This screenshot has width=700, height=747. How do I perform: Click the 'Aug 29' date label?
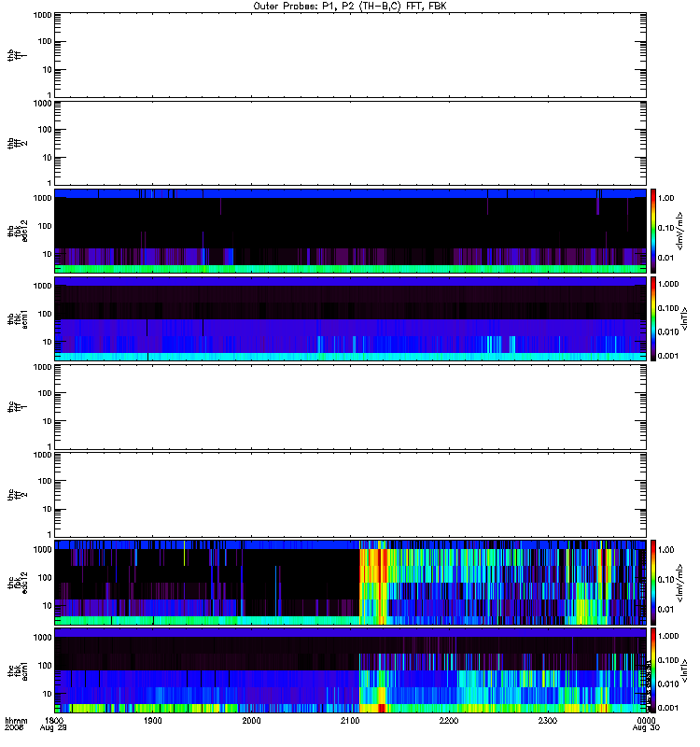tap(53, 728)
